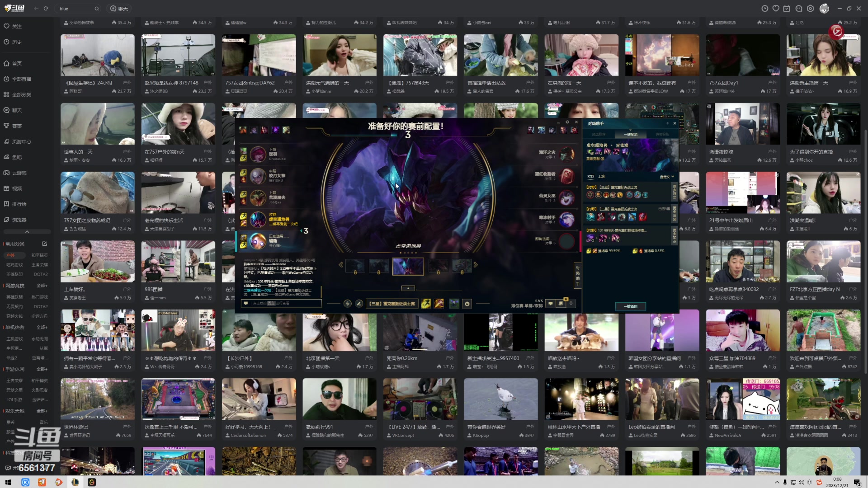
Task: Click 更多符文 for more runes
Action: click(x=674, y=192)
